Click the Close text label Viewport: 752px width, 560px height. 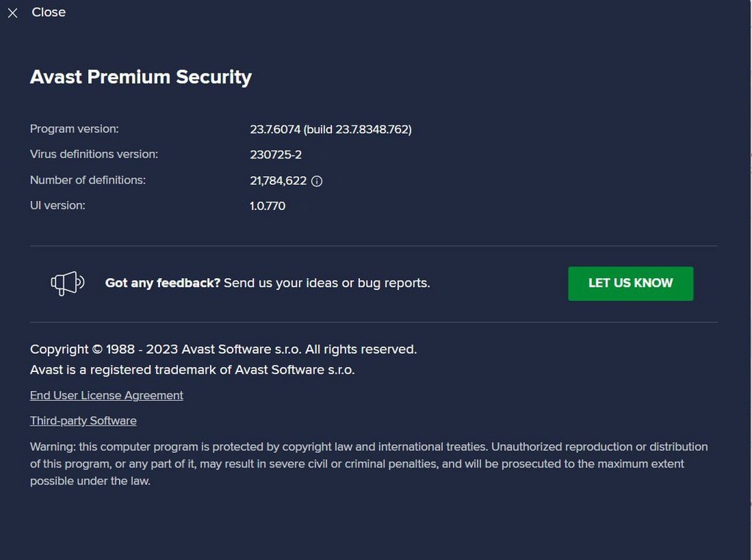point(48,12)
